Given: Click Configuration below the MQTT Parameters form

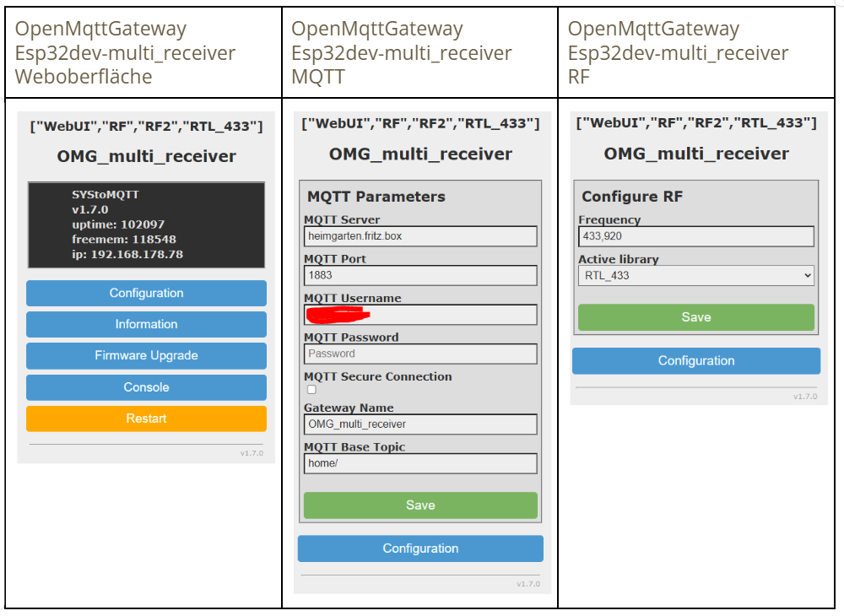Looking at the screenshot, I should coord(420,548).
